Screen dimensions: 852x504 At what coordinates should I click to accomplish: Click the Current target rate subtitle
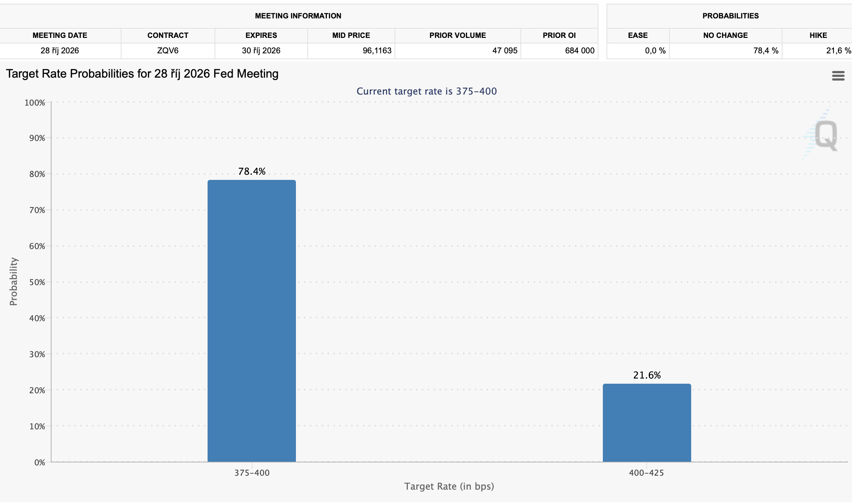pyautogui.click(x=427, y=91)
